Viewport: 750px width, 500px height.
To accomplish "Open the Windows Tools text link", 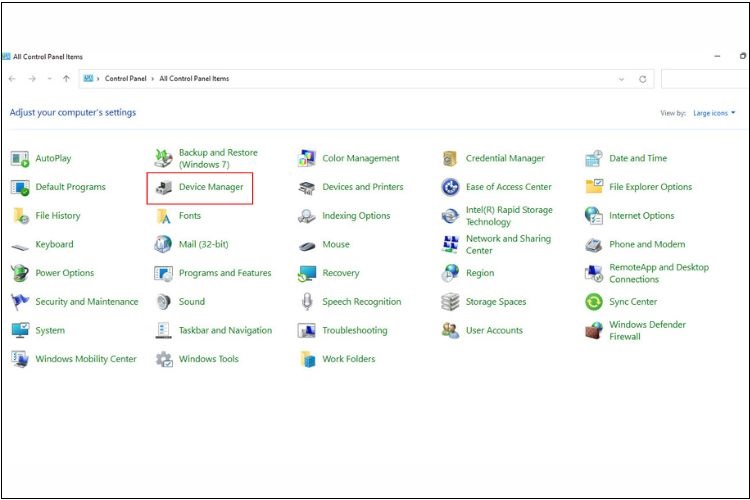I will pos(209,359).
